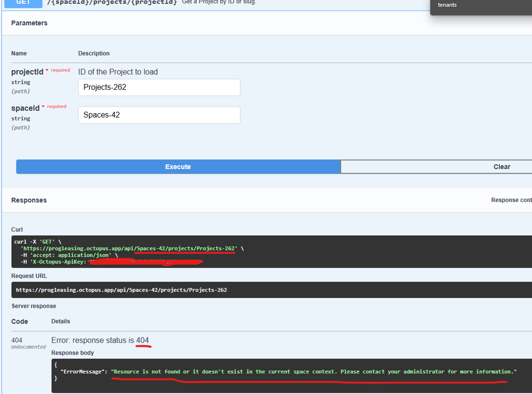Screen dimensions: 532x394
Task: Open the tenants section in the sidebar menu
Action: click(x=447, y=5)
